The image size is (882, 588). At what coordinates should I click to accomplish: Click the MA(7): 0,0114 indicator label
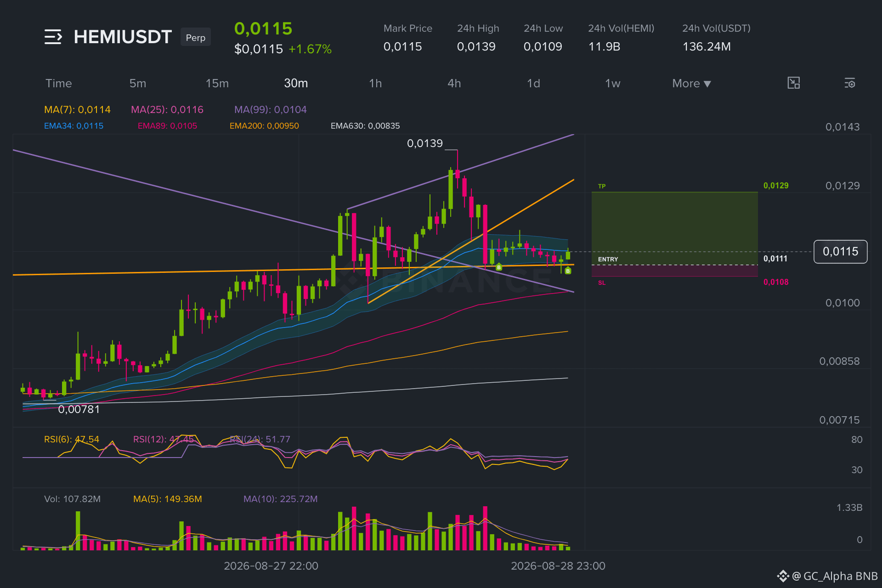(77, 109)
